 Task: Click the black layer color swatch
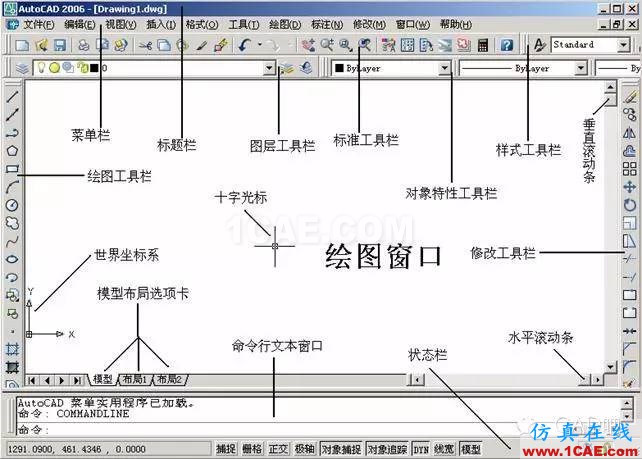(x=94, y=68)
